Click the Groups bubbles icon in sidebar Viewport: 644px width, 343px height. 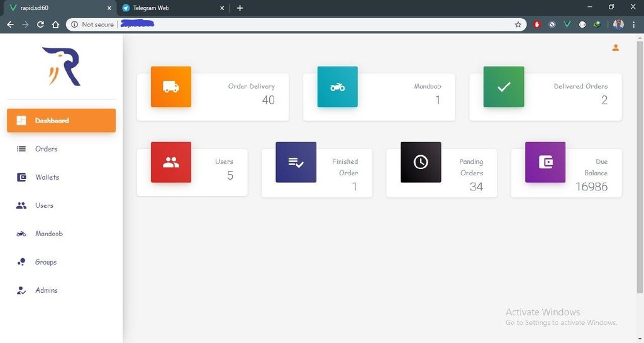[21, 262]
